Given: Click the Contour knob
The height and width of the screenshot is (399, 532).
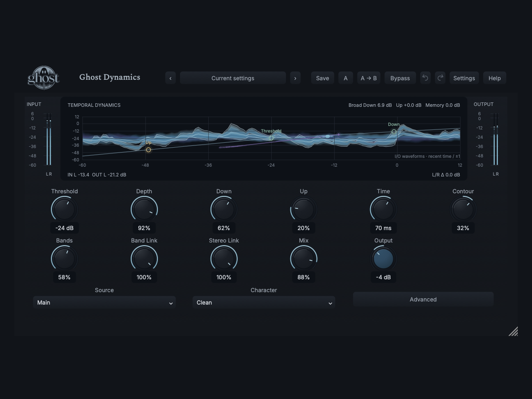Looking at the screenshot, I should tap(463, 209).
